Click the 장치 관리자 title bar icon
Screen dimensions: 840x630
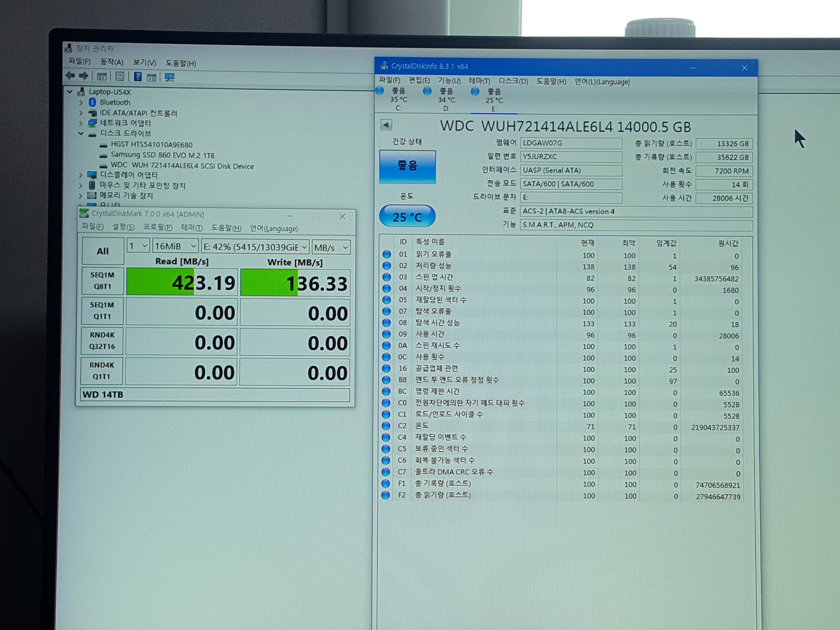(68, 48)
